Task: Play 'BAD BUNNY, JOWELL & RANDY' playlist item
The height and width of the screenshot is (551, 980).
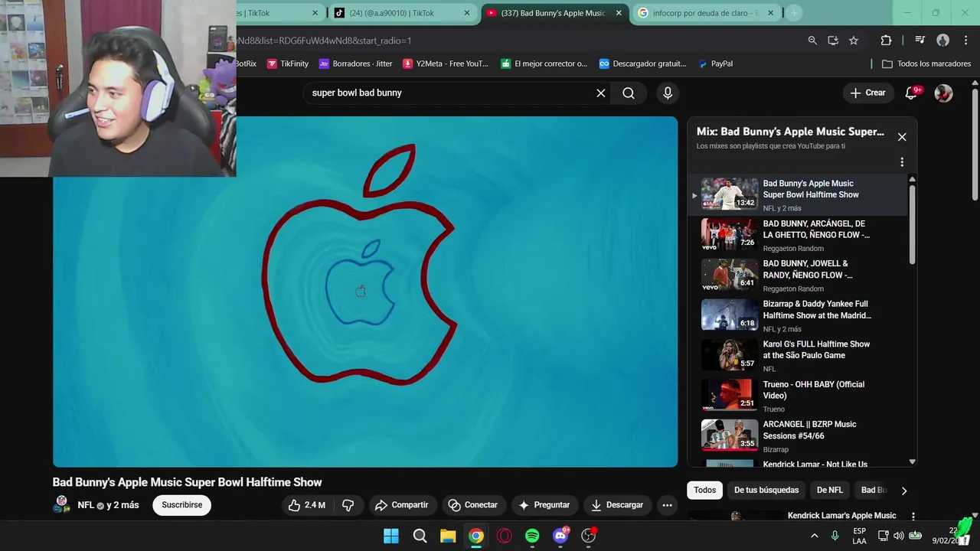Action: click(x=796, y=275)
